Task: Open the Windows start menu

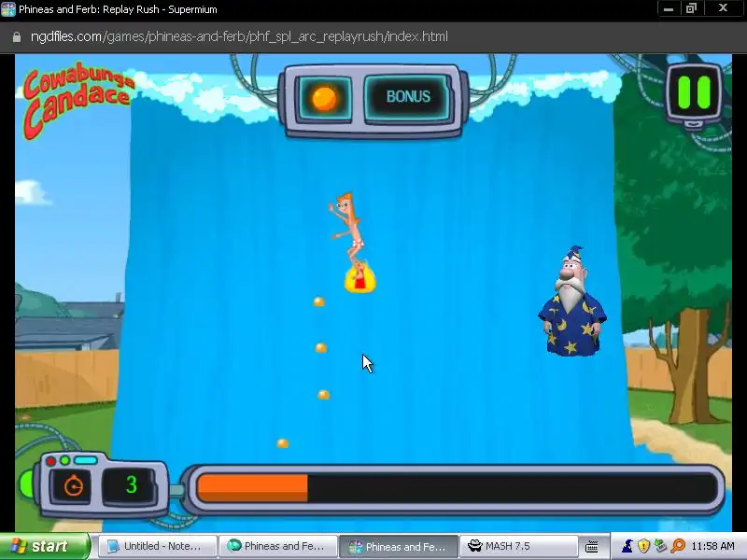Action: click(x=44, y=546)
